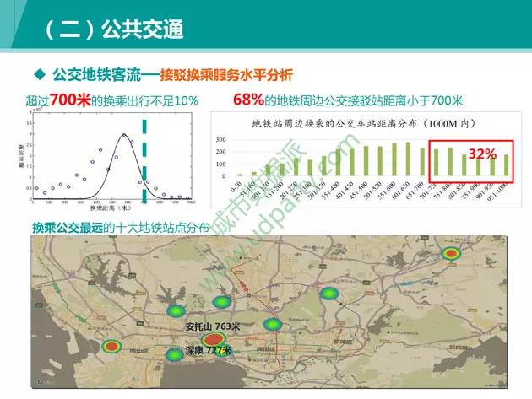Click the bar above the 601-650 label

408,159
